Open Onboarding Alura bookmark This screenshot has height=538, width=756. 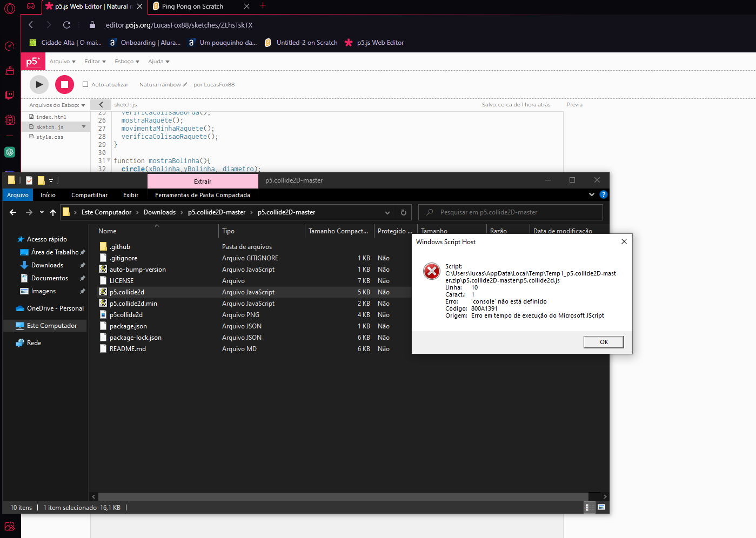pyautogui.click(x=145, y=43)
